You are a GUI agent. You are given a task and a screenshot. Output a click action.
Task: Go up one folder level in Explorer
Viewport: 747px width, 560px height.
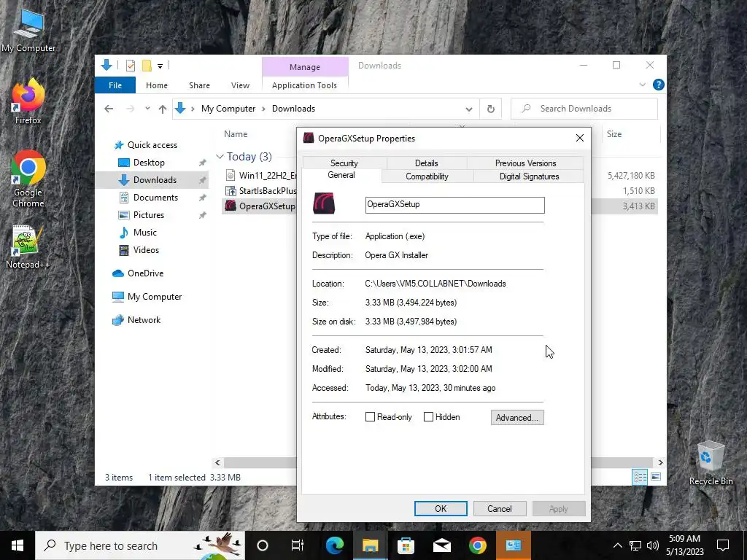tap(163, 109)
